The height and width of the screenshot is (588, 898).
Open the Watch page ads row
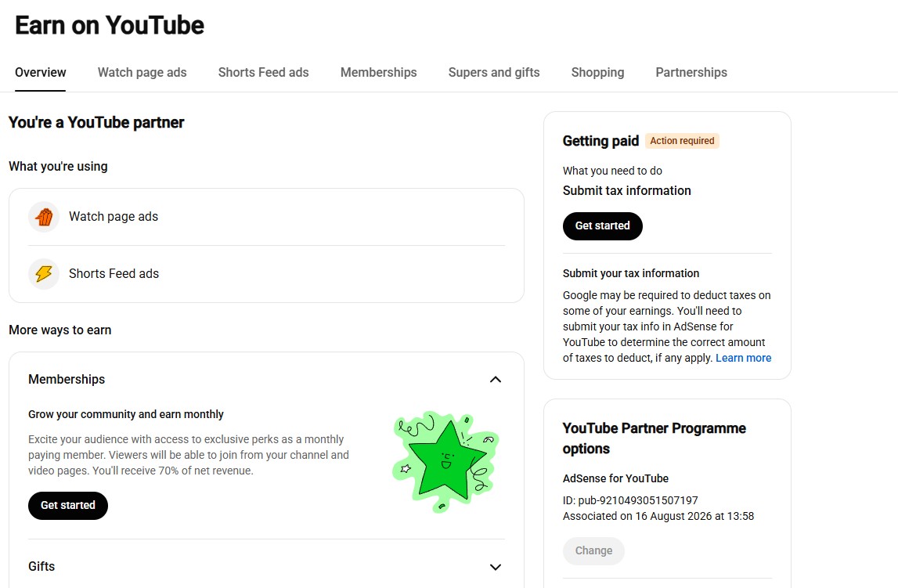pos(266,217)
